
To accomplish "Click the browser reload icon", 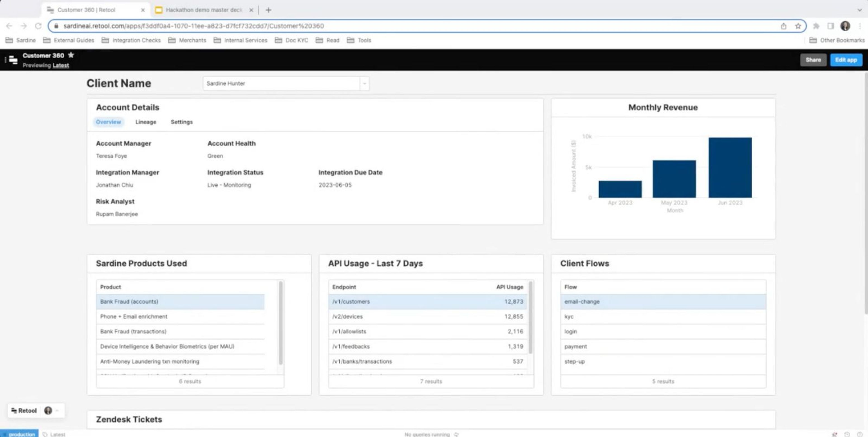I will coord(38,26).
